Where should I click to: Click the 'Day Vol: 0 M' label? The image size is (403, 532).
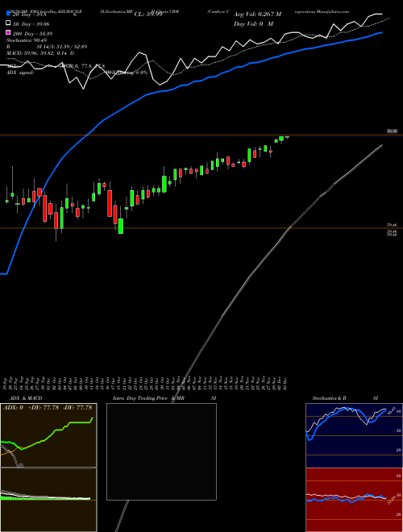(253, 23)
